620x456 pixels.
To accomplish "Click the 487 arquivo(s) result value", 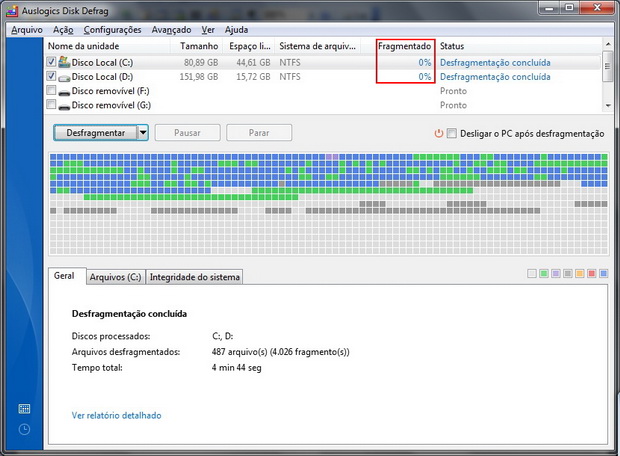I will coord(281,352).
